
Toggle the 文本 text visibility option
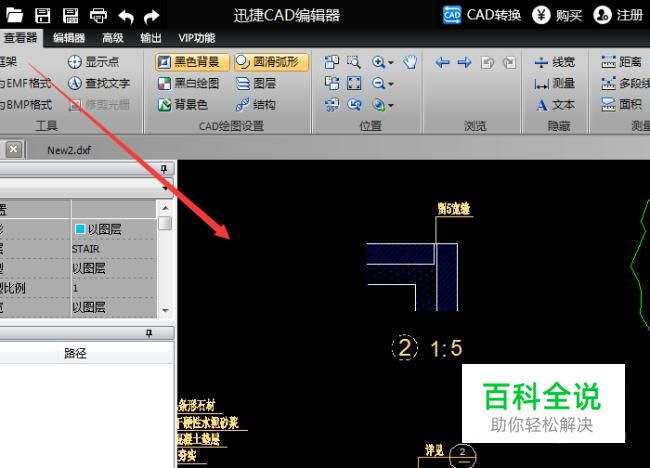tap(554, 104)
